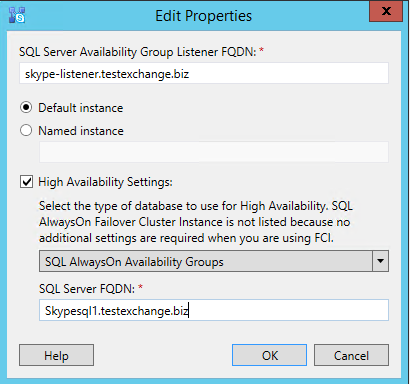The width and height of the screenshot is (410, 384).
Task: Select the Default instance radio button
Action: tap(26, 108)
